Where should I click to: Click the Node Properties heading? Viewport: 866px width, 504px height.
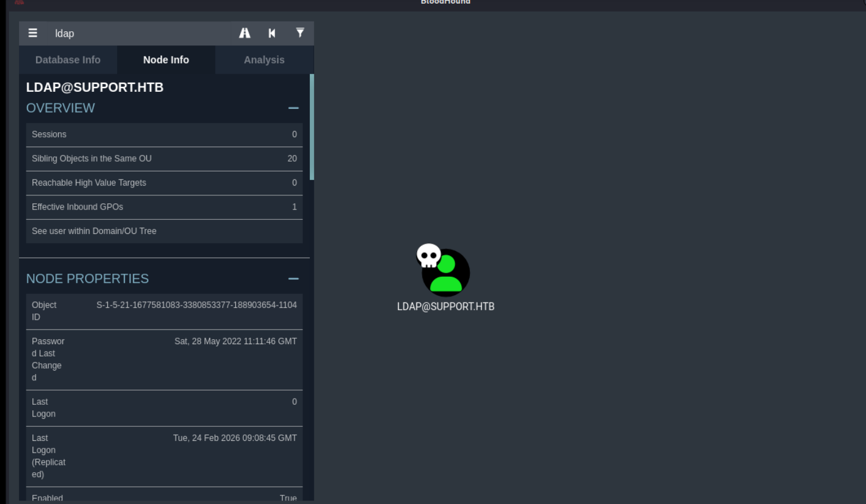point(88,279)
